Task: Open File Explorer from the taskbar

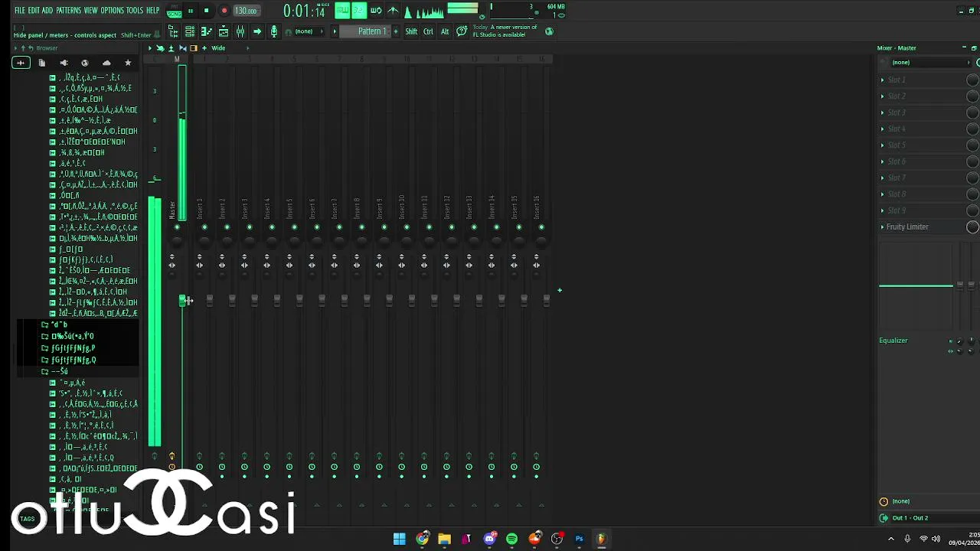Action: pyautogui.click(x=444, y=539)
